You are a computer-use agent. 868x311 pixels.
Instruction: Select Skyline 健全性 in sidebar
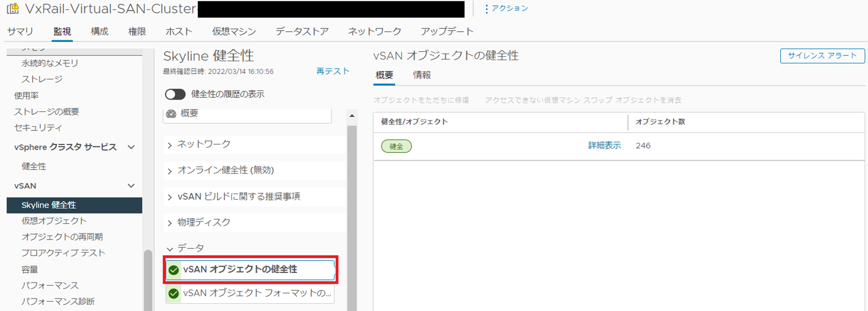pyautogui.click(x=74, y=205)
